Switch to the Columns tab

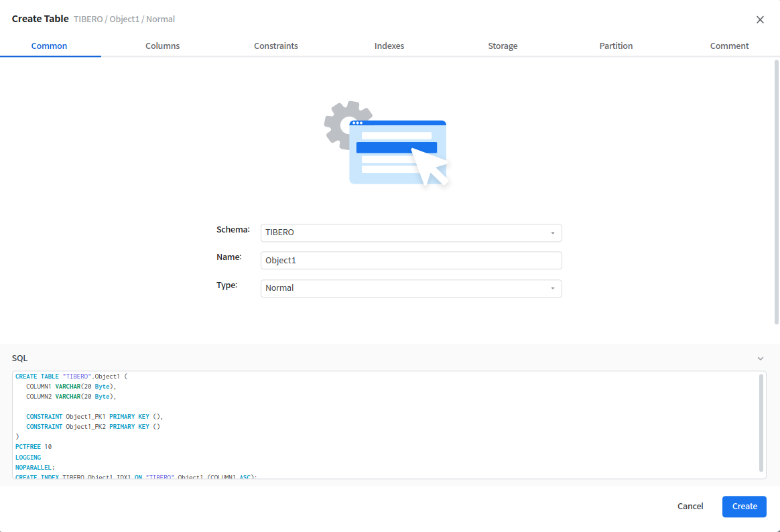(x=162, y=46)
